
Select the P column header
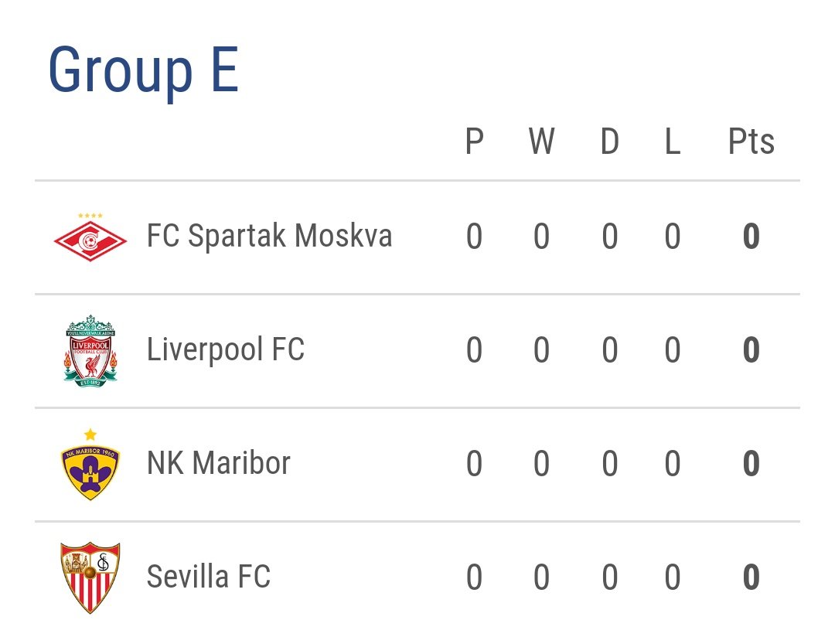pyautogui.click(x=475, y=141)
